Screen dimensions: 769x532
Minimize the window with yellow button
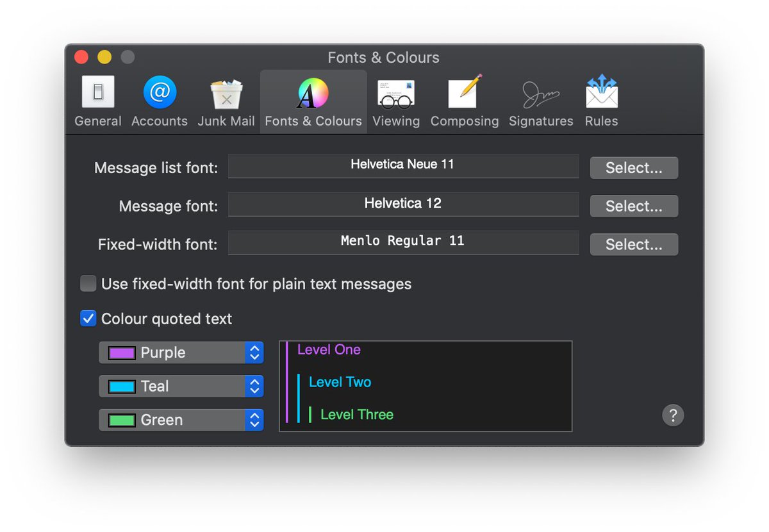(x=104, y=57)
